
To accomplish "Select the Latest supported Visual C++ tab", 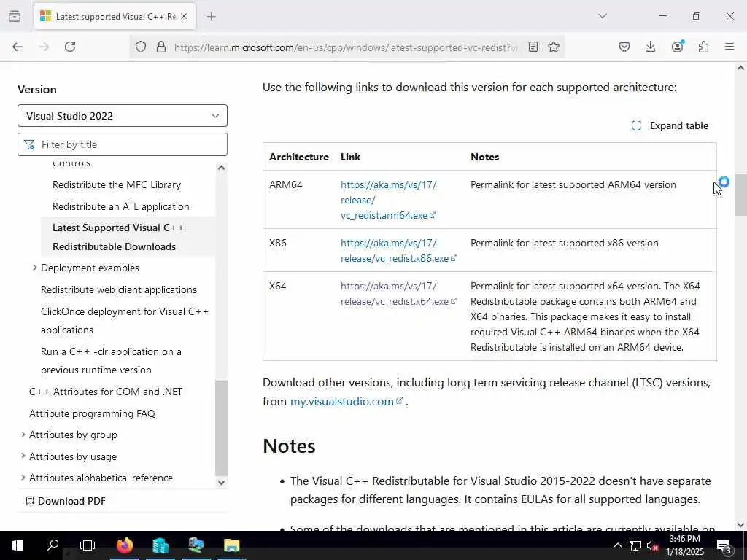I will [x=115, y=16].
